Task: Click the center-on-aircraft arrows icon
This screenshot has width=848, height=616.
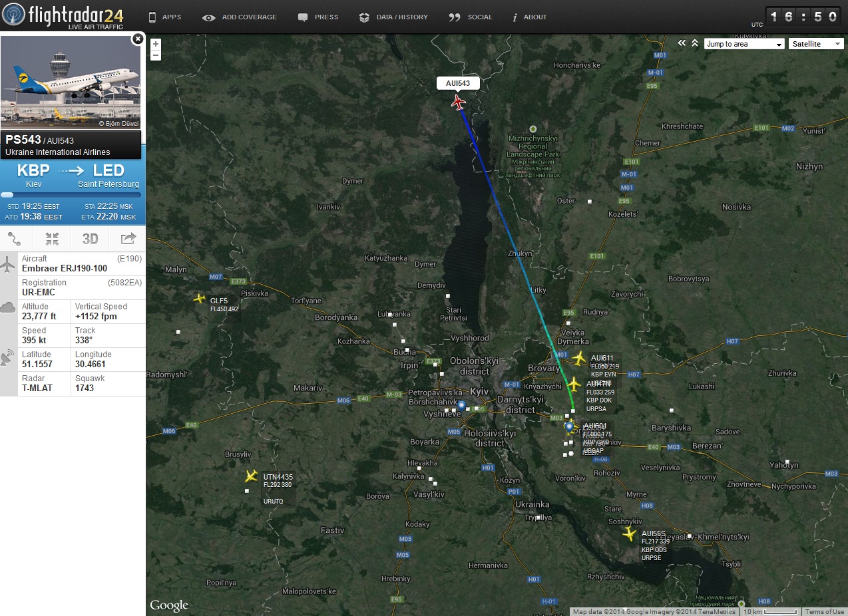Action: (53, 239)
